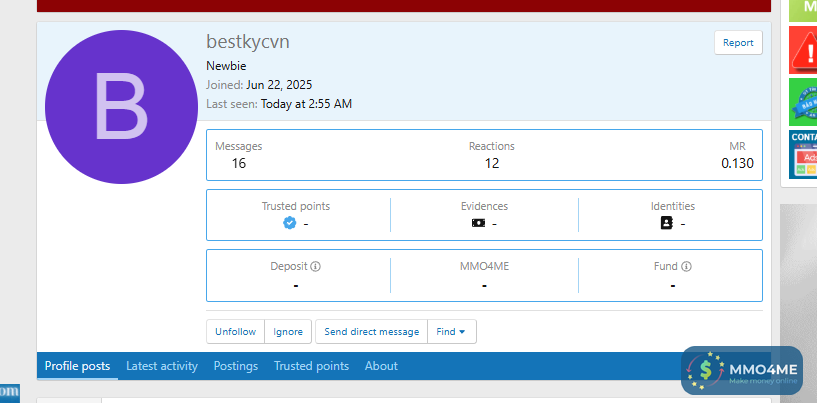Screen dimensions: 817x403
Task: Click the Report button
Action: click(x=738, y=43)
